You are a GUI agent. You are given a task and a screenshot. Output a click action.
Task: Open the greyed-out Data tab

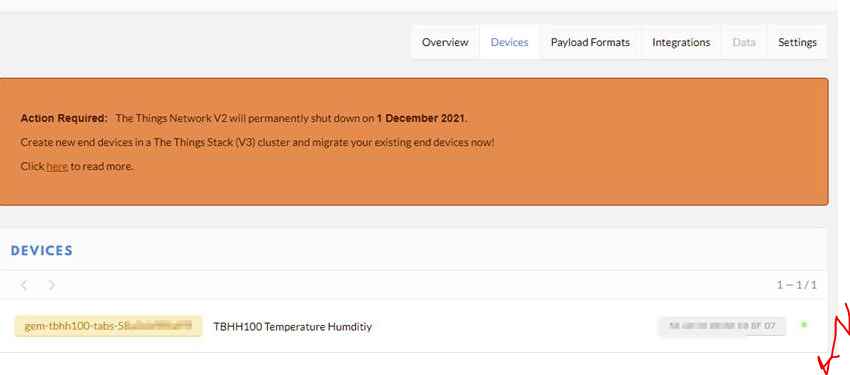click(x=744, y=42)
